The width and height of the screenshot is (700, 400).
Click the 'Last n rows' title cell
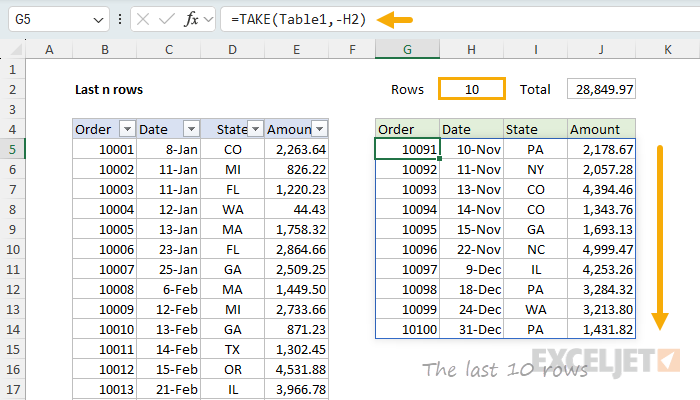[108, 89]
